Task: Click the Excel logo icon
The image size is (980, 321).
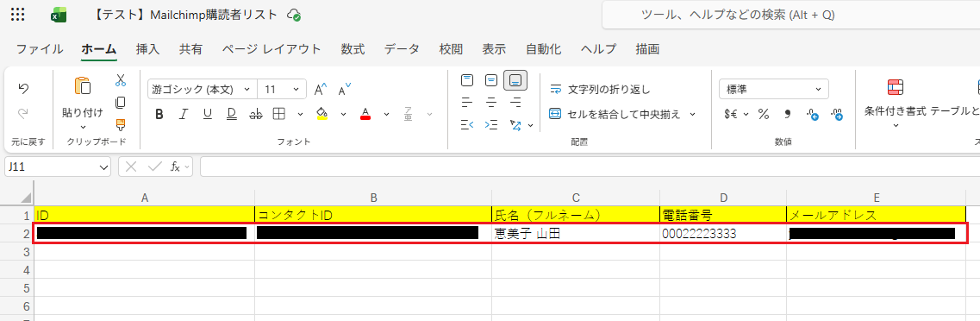Action: (x=59, y=16)
